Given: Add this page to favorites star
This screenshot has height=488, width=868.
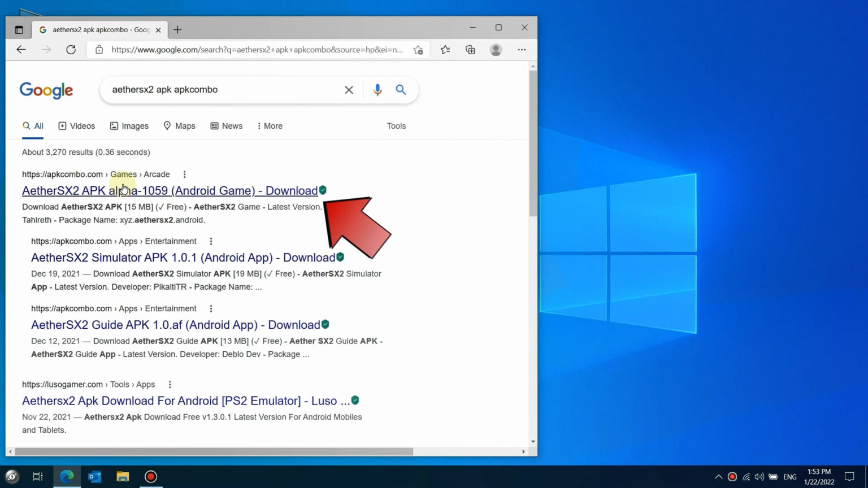Looking at the screenshot, I should 418,50.
